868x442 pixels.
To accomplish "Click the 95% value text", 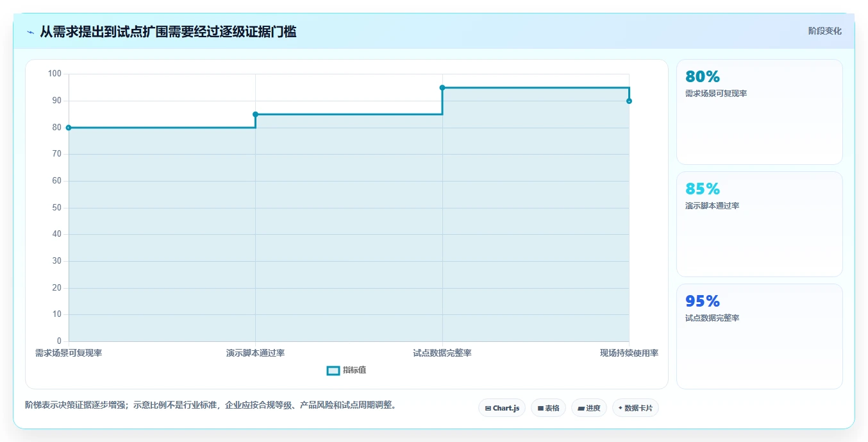I will (x=703, y=302).
